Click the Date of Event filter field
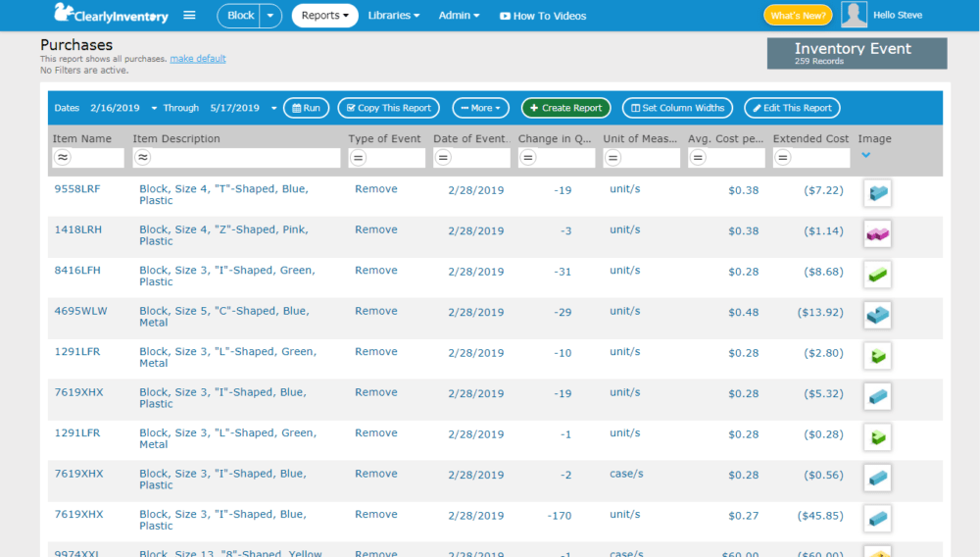Viewport: 980px width, 557px height. [472, 158]
